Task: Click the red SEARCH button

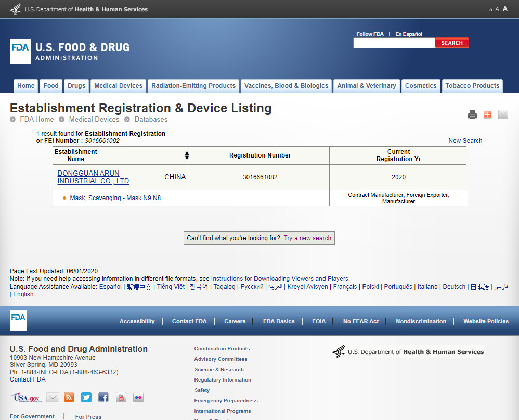Action: point(452,43)
